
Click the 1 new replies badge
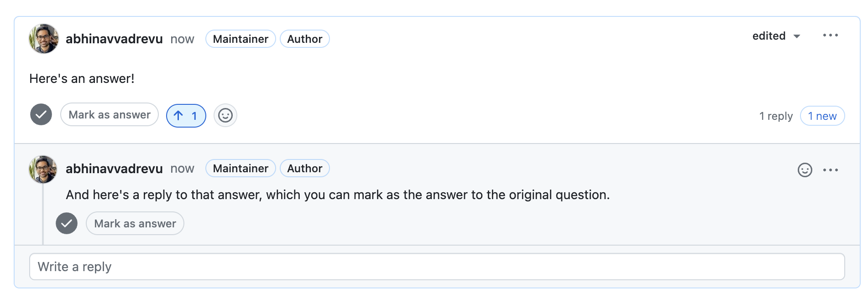pos(822,116)
